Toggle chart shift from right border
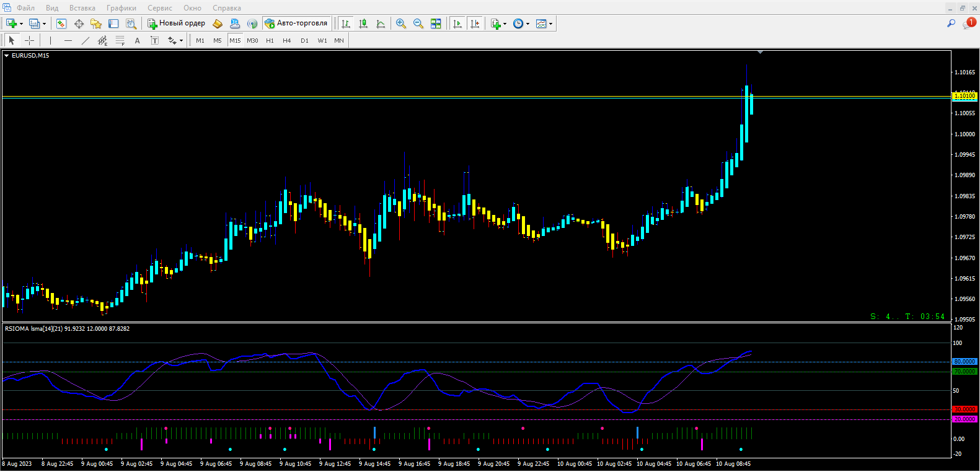The image size is (980, 472). pyautogui.click(x=475, y=24)
